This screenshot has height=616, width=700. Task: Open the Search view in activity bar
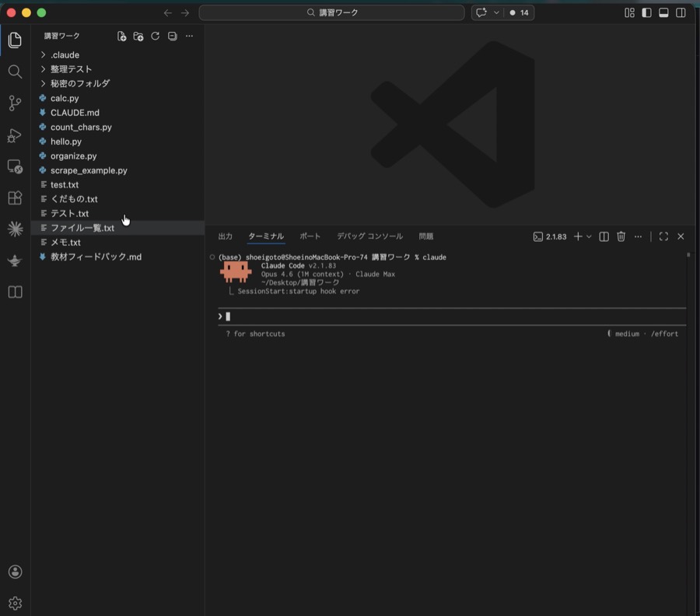(15, 72)
